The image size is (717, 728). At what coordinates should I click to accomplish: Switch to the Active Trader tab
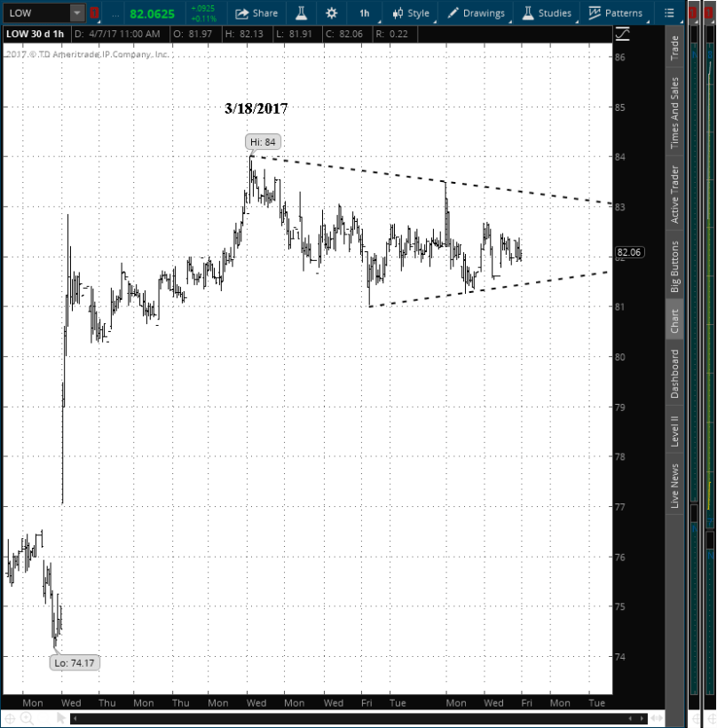674,195
